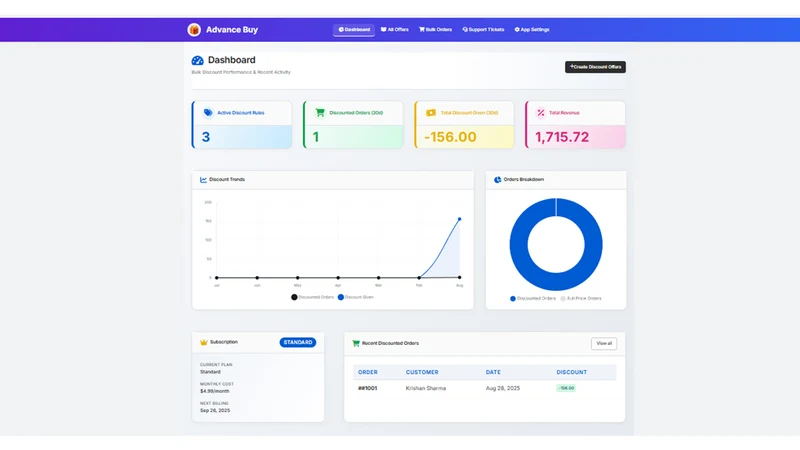Click the Dashboard speedometer icon
Viewport: 800px width, 450px height.
(197, 60)
